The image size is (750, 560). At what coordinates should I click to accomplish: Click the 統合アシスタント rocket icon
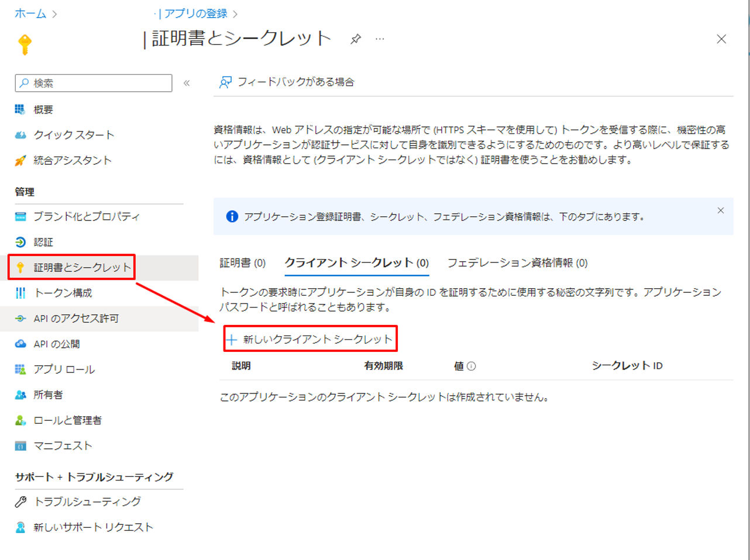pos(20,160)
